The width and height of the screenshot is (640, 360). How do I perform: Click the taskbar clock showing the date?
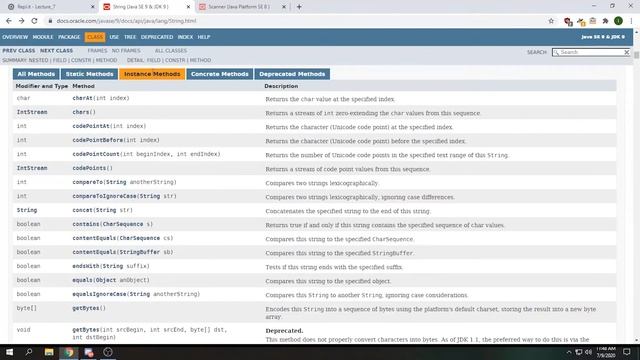coord(605,352)
